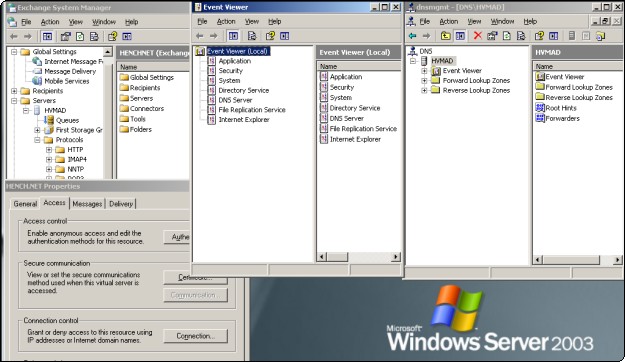This screenshot has width=625, height=362.
Task: Select File Replication Service in Event Viewer right pane
Action: pyautogui.click(x=363, y=129)
